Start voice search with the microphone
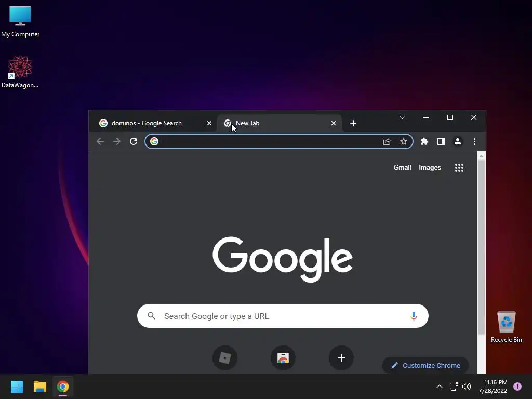 [414, 316]
